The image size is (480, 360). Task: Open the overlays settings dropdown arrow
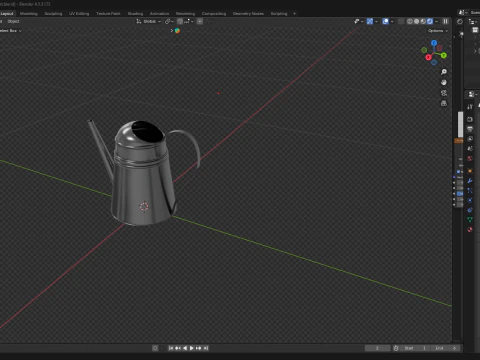coord(392,21)
